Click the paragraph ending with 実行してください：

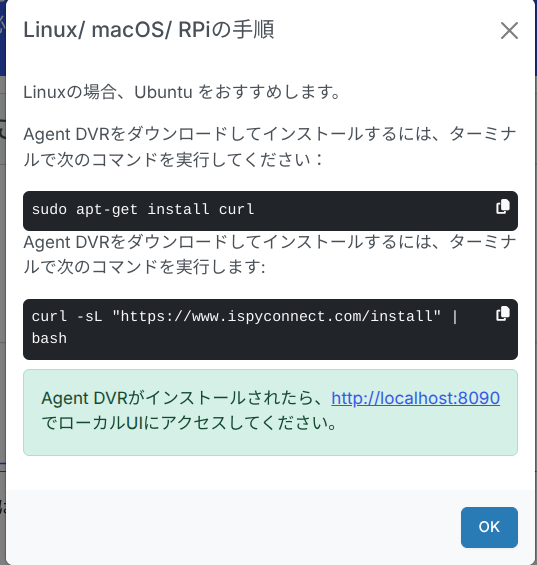pyautogui.click(x=270, y=147)
